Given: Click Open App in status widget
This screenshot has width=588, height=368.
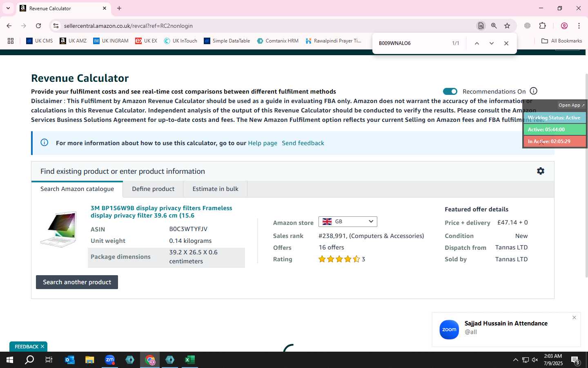Looking at the screenshot, I should (571, 105).
